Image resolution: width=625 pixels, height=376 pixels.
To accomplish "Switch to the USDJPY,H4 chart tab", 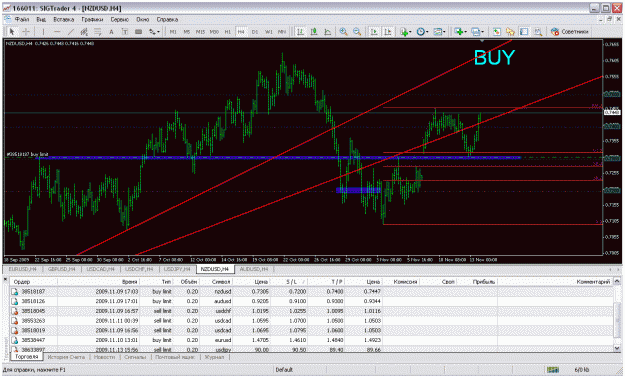I will tap(177, 269).
